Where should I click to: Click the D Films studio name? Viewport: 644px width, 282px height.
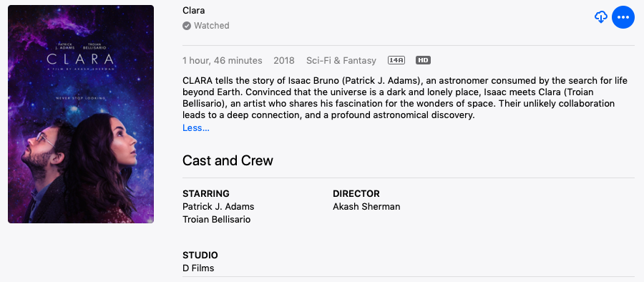pyautogui.click(x=198, y=268)
